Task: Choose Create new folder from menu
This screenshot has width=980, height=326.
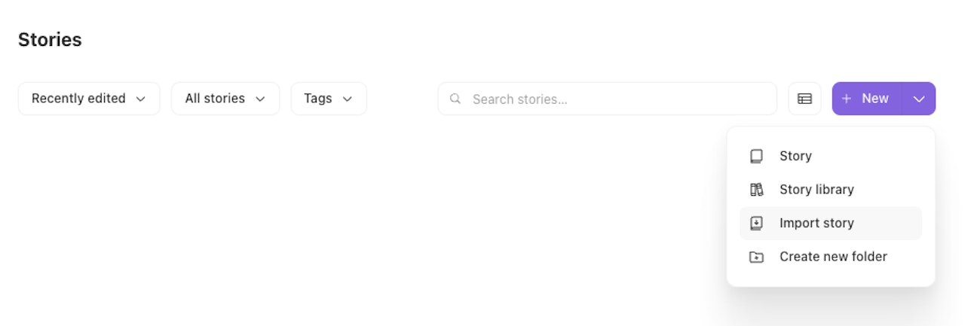Action: [833, 257]
